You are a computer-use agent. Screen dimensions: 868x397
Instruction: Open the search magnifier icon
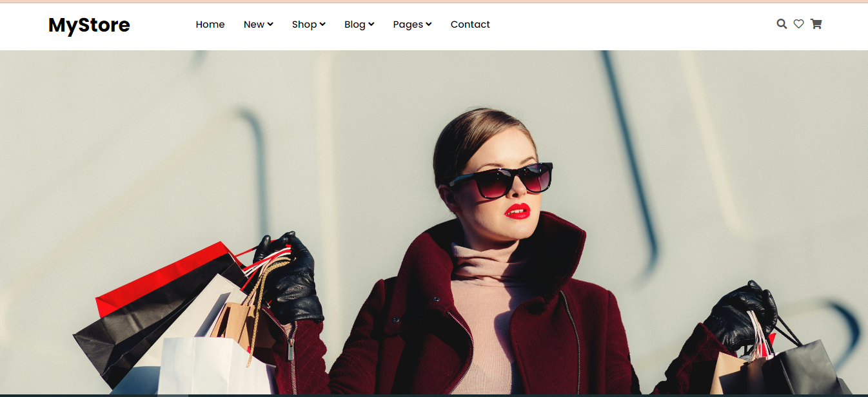[782, 24]
